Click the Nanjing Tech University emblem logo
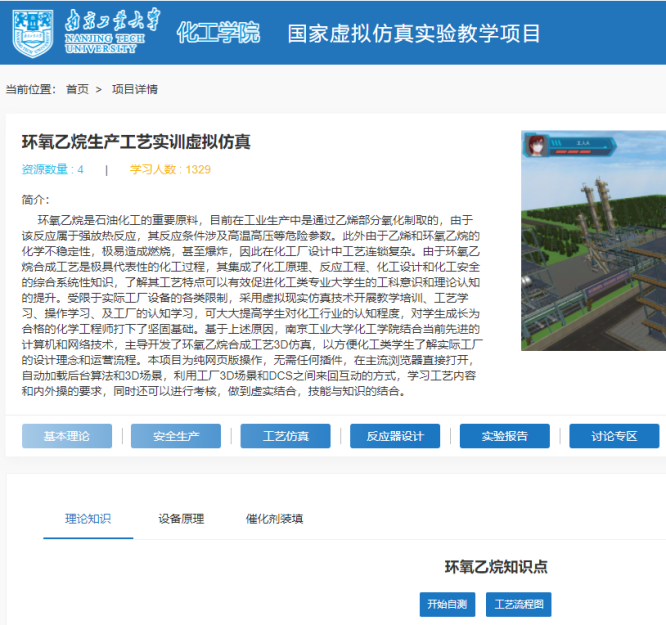The height and width of the screenshot is (625, 666). [32, 31]
